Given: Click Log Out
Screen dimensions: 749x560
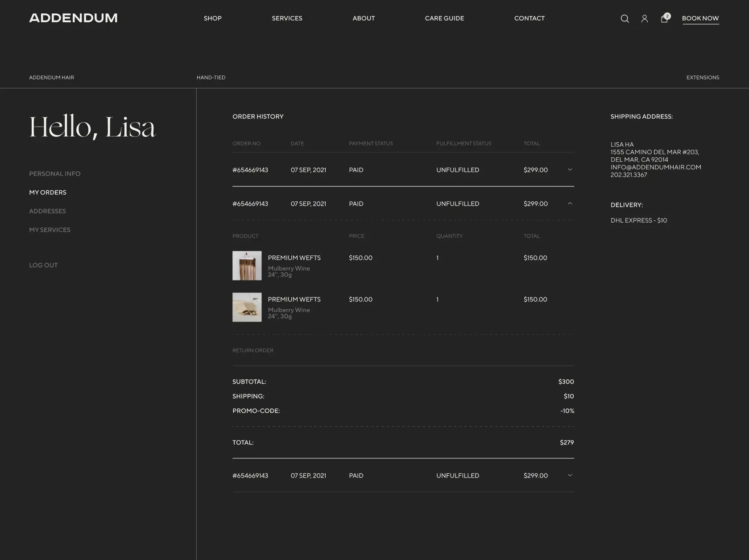Looking at the screenshot, I should [43, 265].
